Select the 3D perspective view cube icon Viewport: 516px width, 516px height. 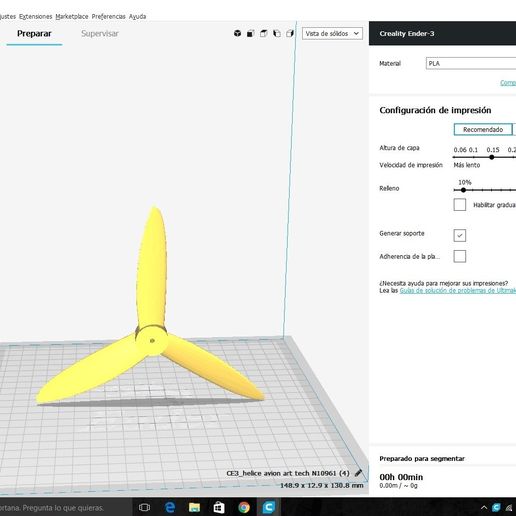click(x=237, y=33)
